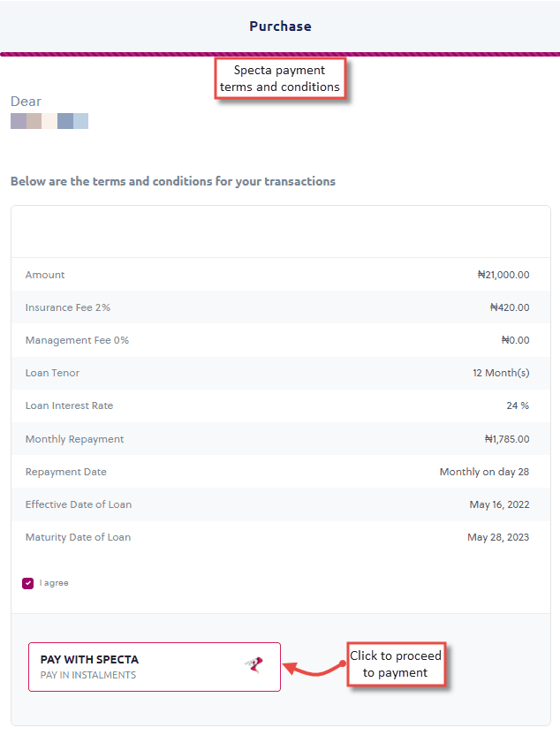Screen dimensions: 560x735
Task: Click the Purchase header title
Action: (280, 27)
